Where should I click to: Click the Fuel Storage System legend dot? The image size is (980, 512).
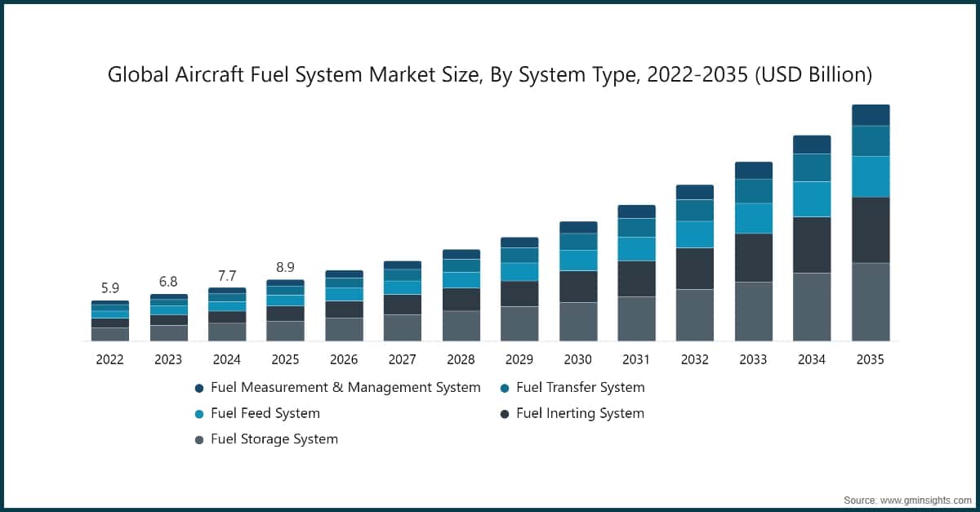pos(199,440)
